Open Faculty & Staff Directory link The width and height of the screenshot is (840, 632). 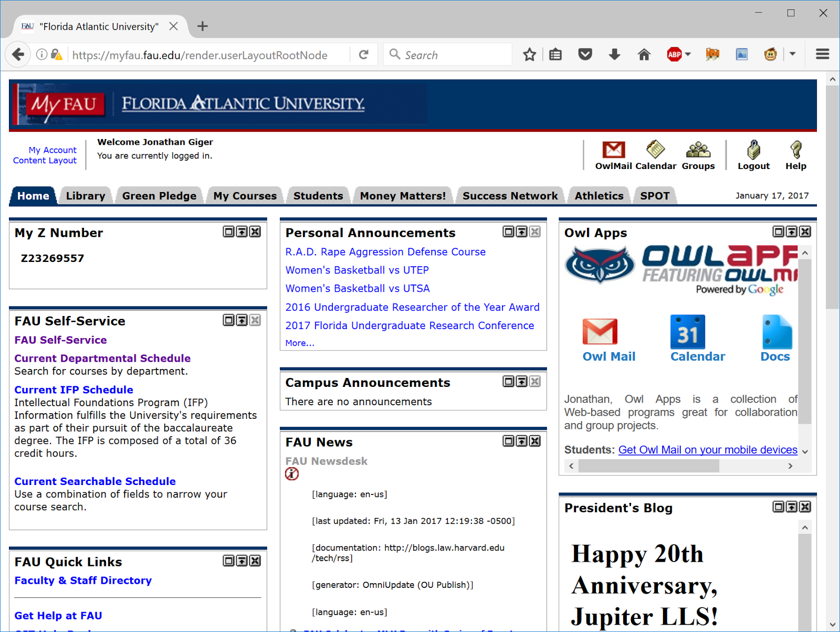(83, 580)
